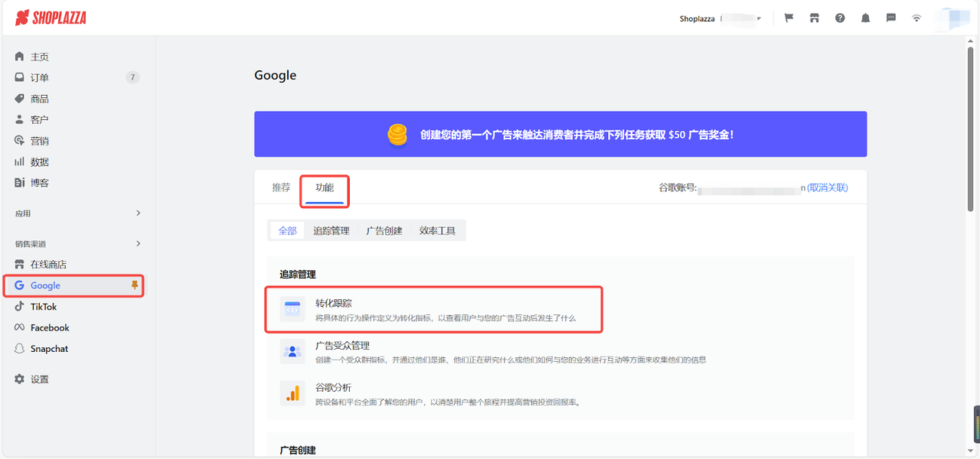980x459 pixels.
Task: Select the 追踪管理 filter tab
Action: (331, 229)
